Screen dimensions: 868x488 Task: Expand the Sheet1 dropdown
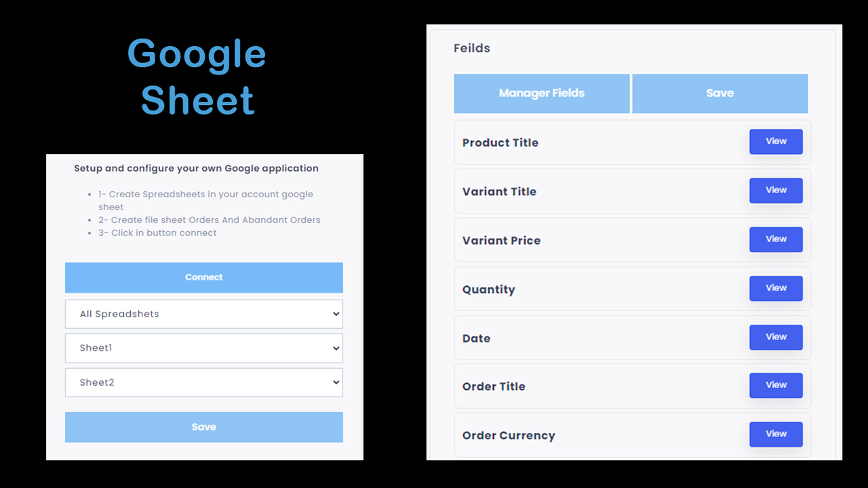[203, 348]
